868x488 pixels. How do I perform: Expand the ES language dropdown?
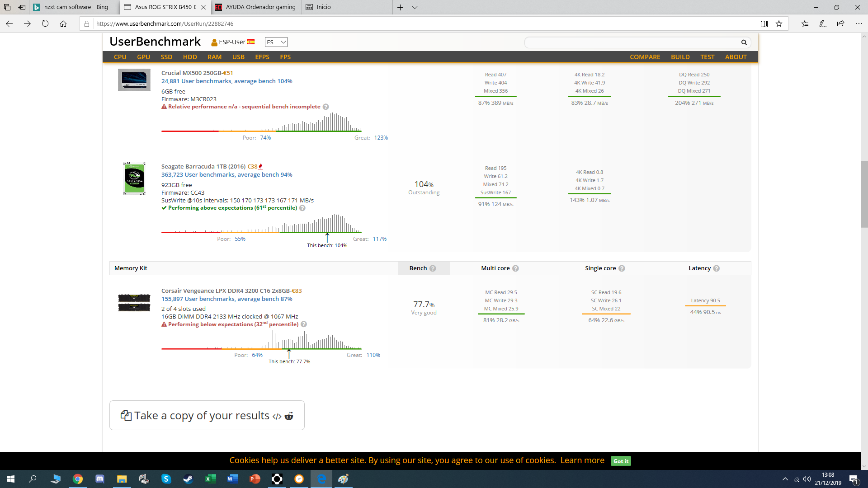pyautogui.click(x=276, y=42)
